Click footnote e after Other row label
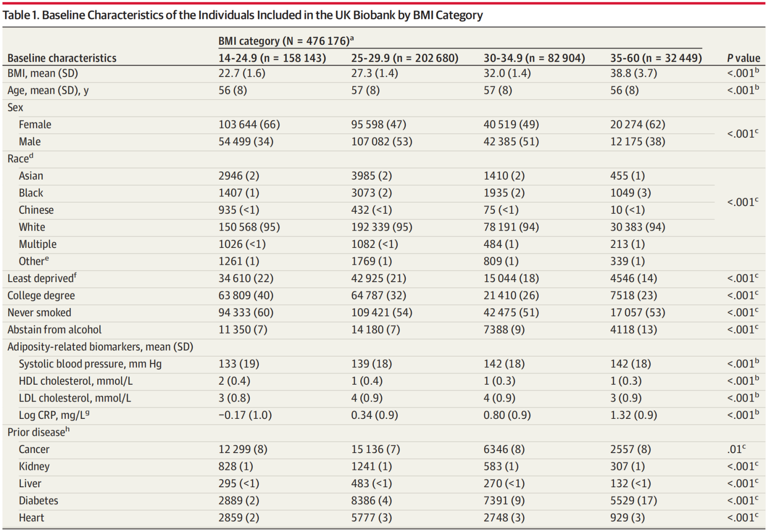Screen dimensions: 771x532 [x=47, y=259]
